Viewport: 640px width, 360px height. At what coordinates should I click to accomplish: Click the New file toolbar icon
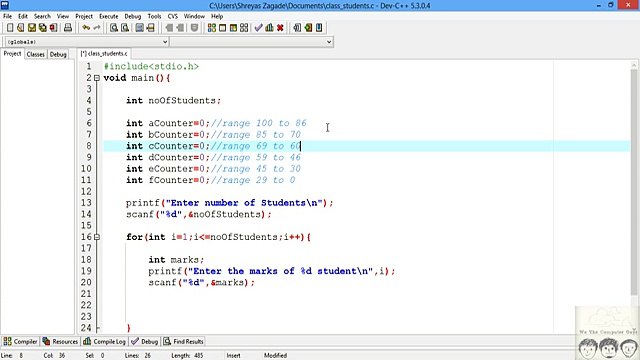[10, 28]
